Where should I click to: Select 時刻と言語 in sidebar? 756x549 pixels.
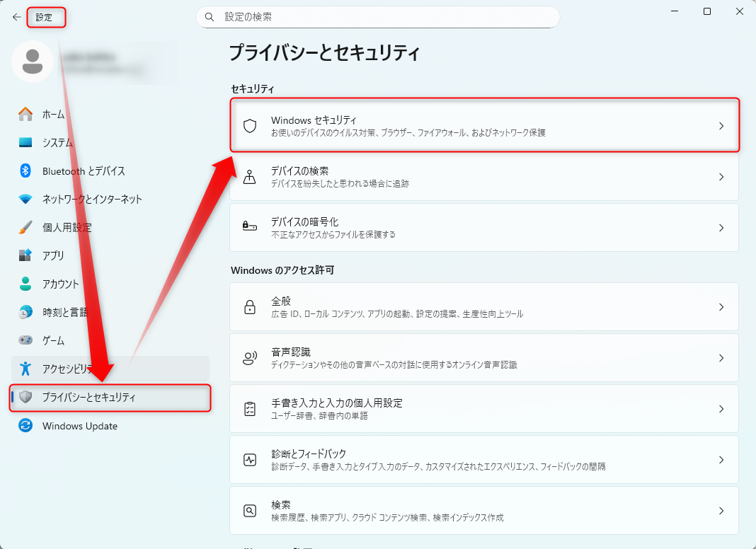click(x=110, y=312)
